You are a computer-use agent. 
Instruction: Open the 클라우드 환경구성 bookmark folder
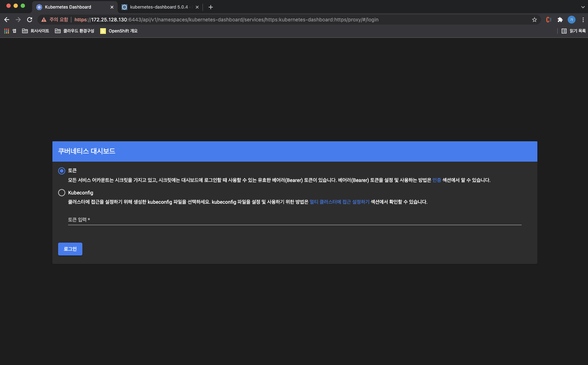[75, 31]
